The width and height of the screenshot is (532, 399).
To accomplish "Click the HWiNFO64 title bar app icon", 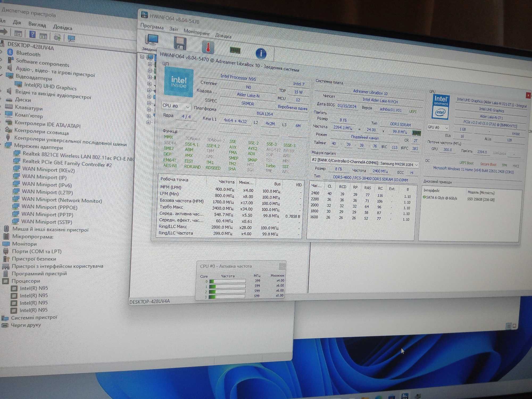I will click(144, 14).
